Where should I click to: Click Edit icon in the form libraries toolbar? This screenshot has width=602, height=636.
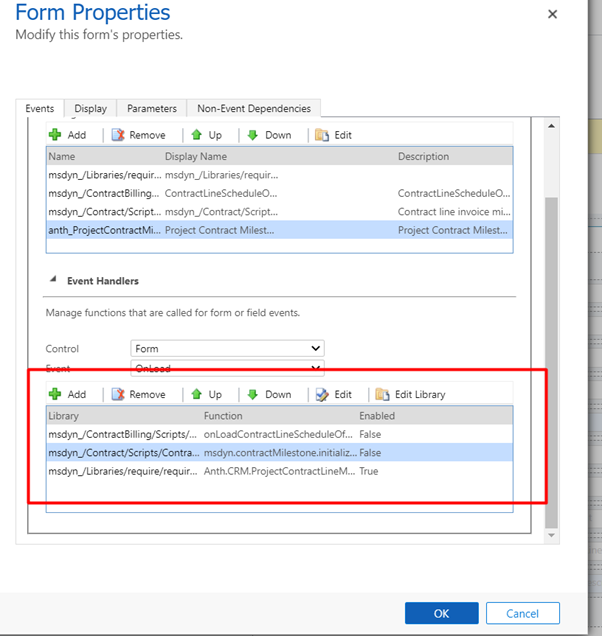[x=322, y=135]
